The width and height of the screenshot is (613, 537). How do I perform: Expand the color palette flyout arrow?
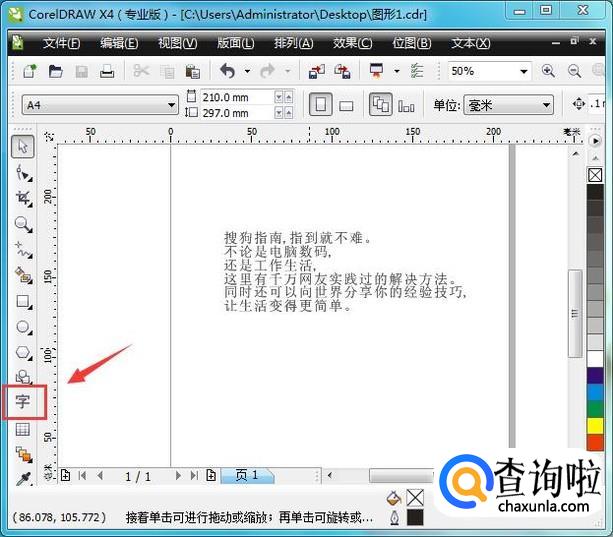595,141
